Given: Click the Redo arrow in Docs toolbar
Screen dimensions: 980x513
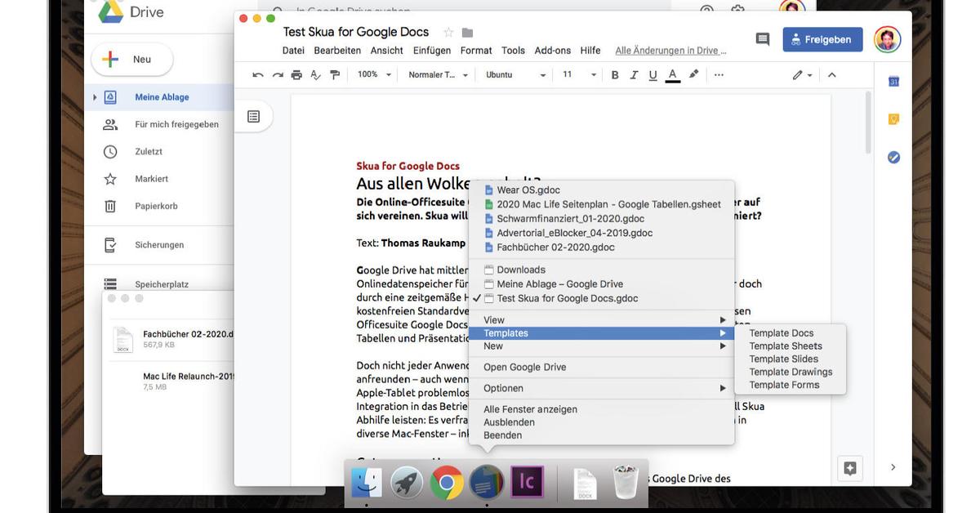Looking at the screenshot, I should tap(278, 74).
